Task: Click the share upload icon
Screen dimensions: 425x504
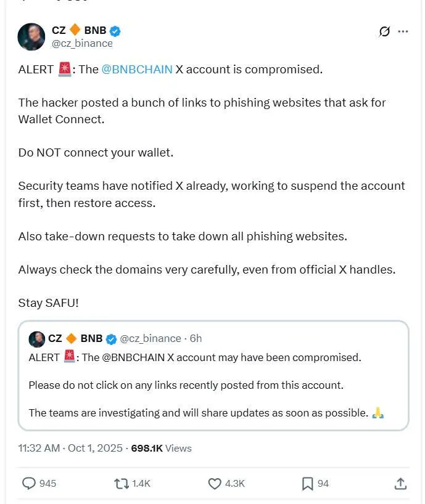Action: [400, 484]
